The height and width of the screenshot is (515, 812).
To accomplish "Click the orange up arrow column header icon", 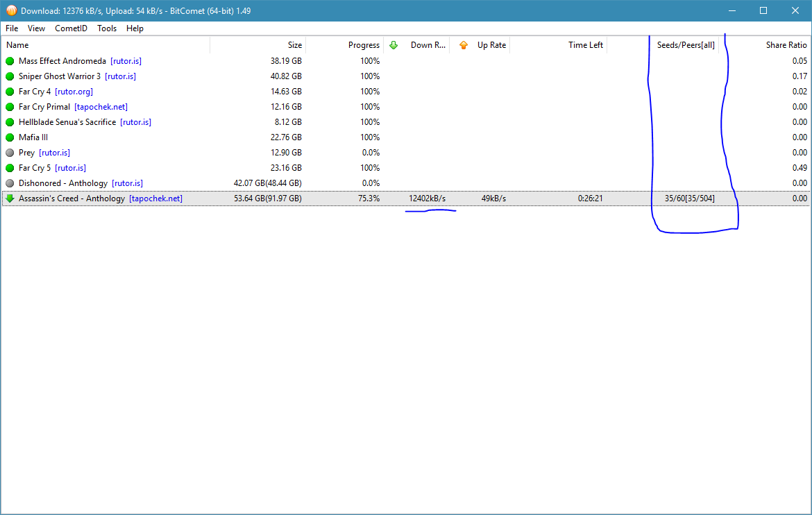I will coord(464,45).
